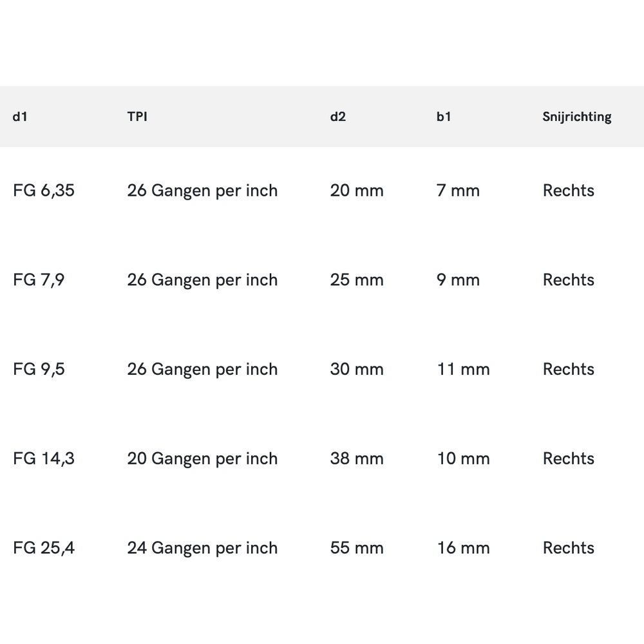The height and width of the screenshot is (644, 644).
Task: Select the 25 mm d2 value
Action: click(x=357, y=280)
